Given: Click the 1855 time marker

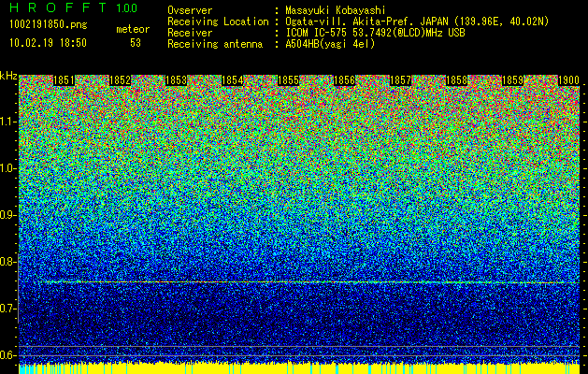Looking at the screenshot, I should point(288,80).
